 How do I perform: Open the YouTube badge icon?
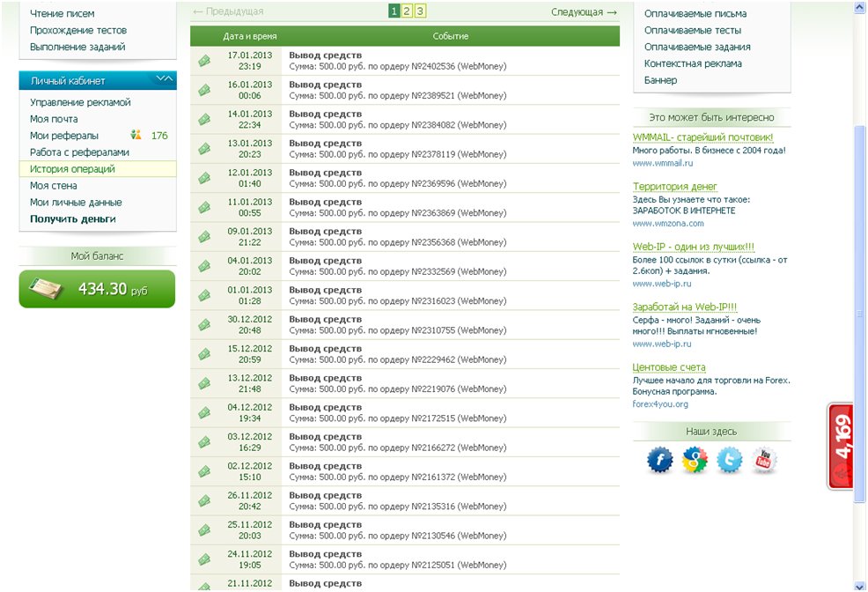click(764, 460)
